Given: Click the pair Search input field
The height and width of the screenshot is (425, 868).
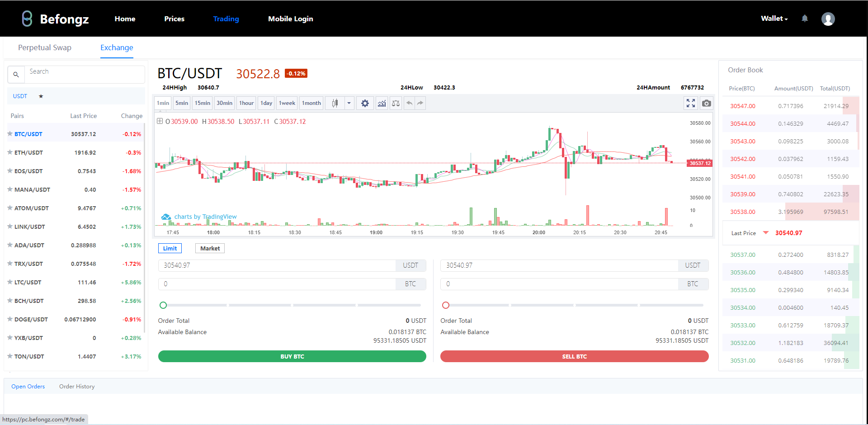Looking at the screenshot, I should pos(85,72).
